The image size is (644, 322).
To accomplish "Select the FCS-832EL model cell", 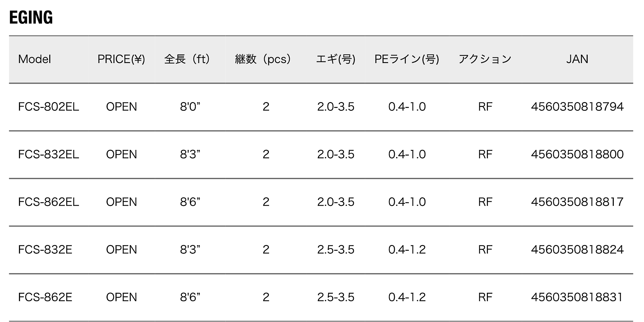I will pyautogui.click(x=48, y=155).
